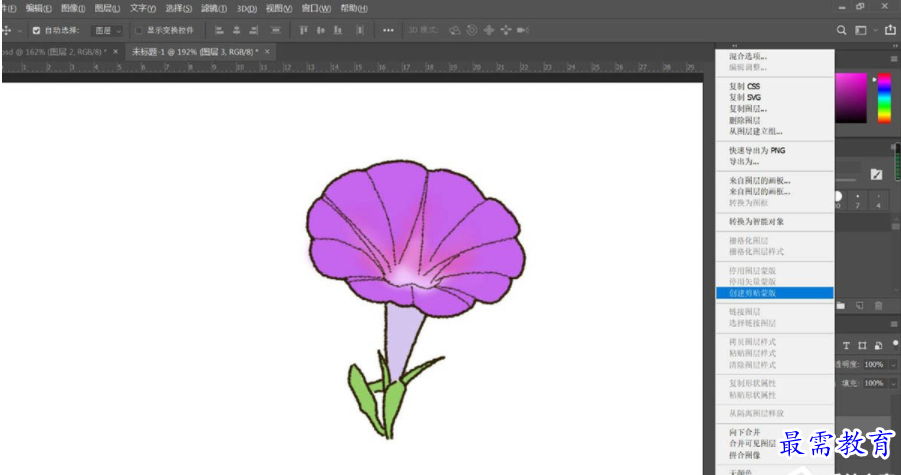Click the trash delete icon
This screenshot has height=475, width=901.
(878, 305)
